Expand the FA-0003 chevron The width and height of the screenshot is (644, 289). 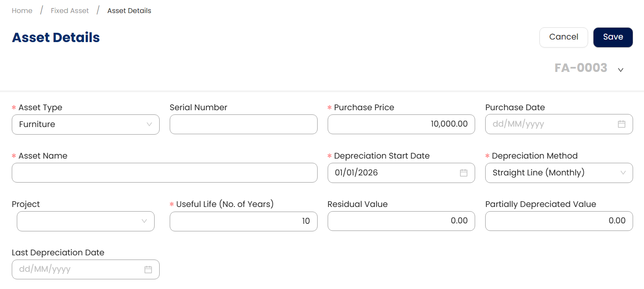click(x=620, y=70)
